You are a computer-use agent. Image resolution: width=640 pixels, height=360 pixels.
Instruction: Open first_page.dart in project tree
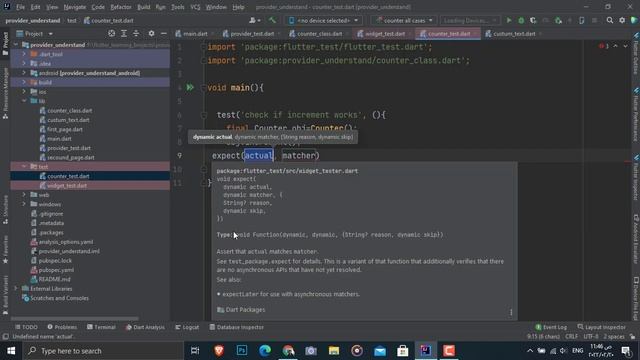coord(64,129)
